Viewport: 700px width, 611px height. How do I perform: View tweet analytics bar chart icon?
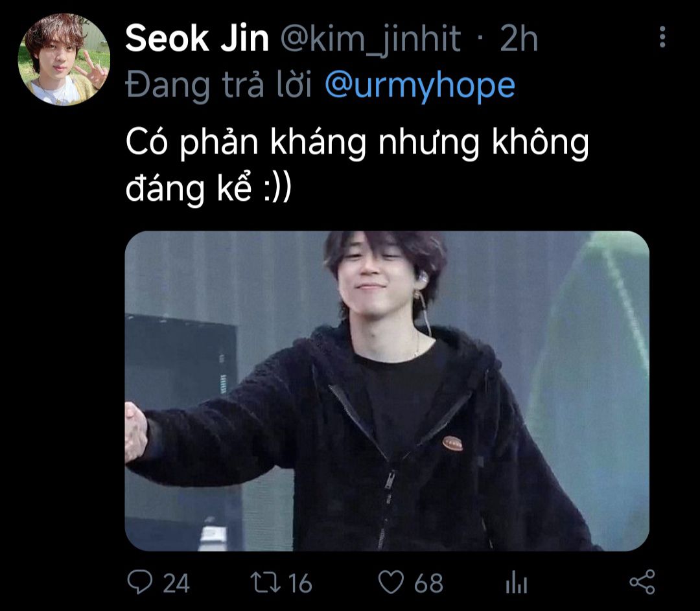(517, 582)
